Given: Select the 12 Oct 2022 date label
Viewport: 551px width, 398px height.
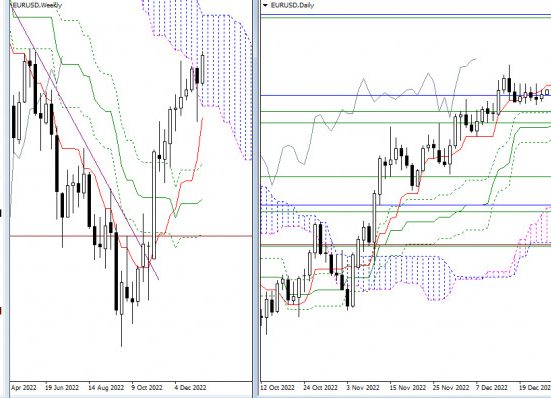Looking at the screenshot, I should [278, 387].
